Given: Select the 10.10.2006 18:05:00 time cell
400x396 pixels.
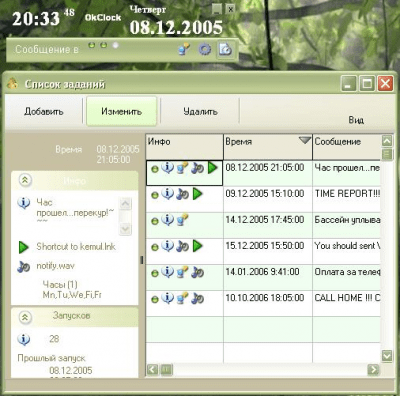Looking at the screenshot, I should [268, 303].
